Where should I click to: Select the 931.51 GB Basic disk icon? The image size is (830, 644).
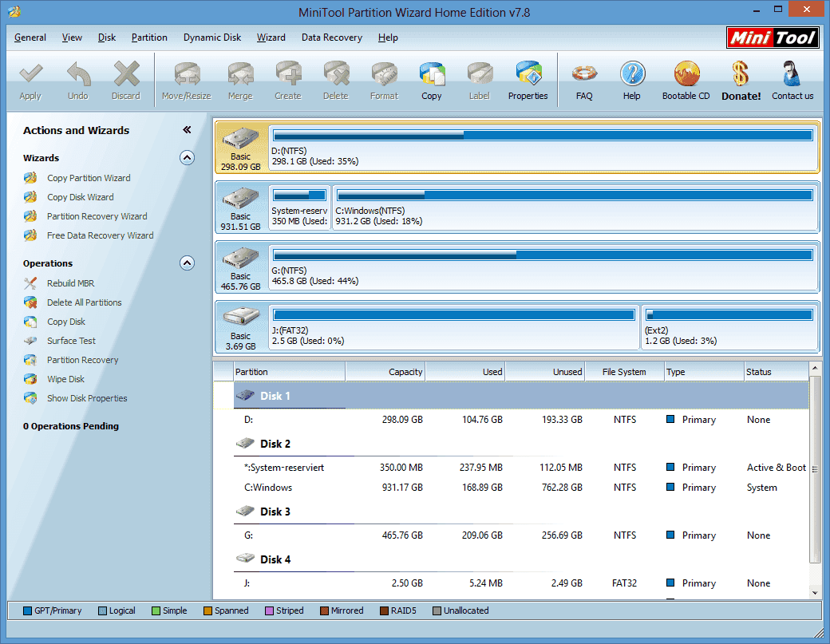pyautogui.click(x=241, y=198)
